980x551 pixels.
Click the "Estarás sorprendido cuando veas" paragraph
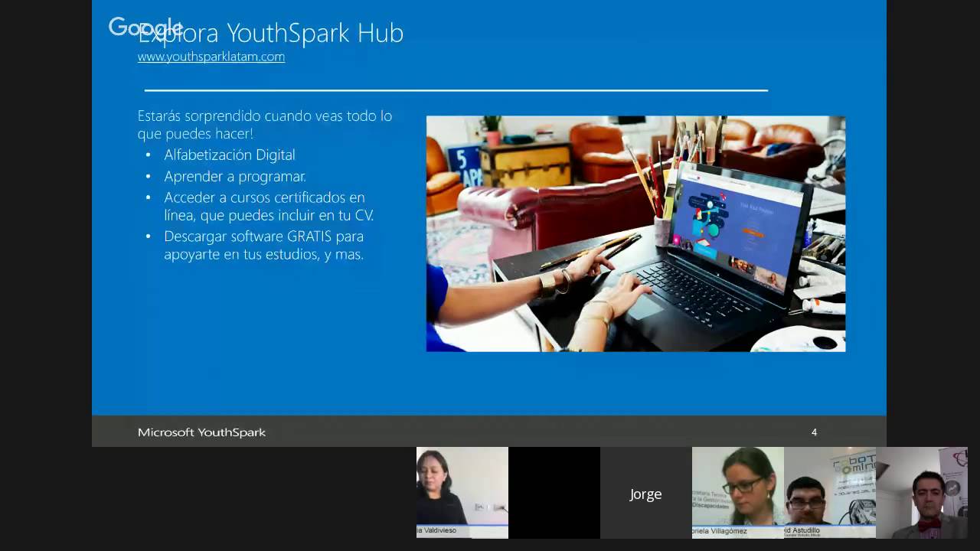265,125
